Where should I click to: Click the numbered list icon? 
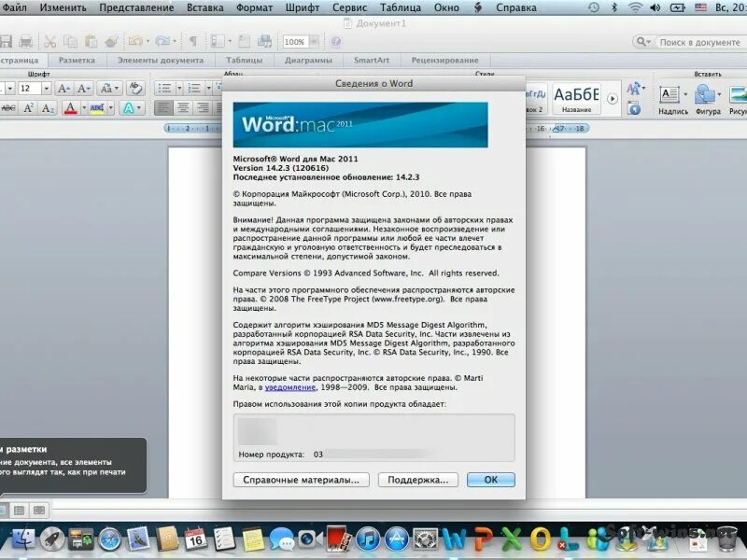pos(194,89)
